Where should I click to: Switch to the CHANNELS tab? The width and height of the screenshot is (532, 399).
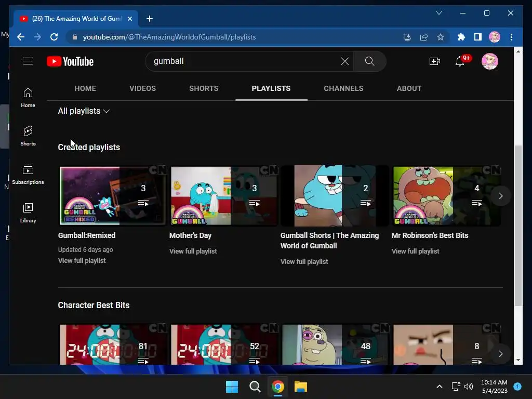click(x=343, y=88)
